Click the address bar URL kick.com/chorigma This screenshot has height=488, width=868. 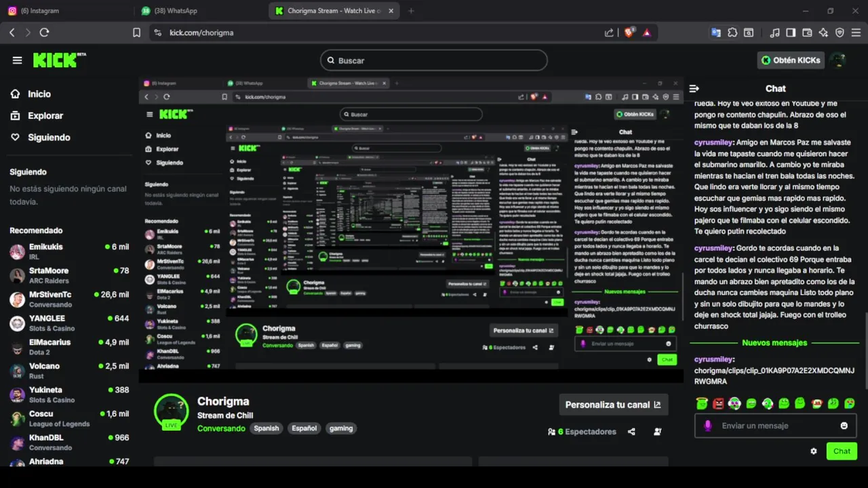[201, 33]
